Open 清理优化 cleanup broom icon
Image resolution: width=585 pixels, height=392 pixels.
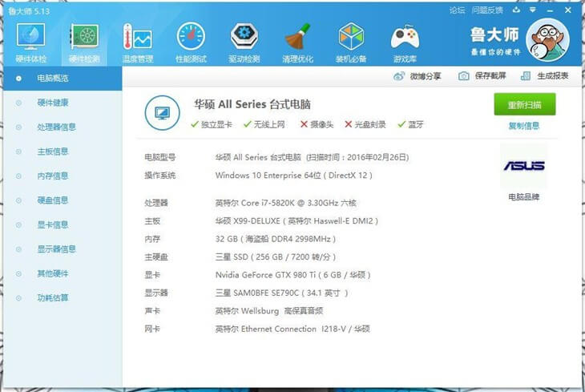(297, 42)
